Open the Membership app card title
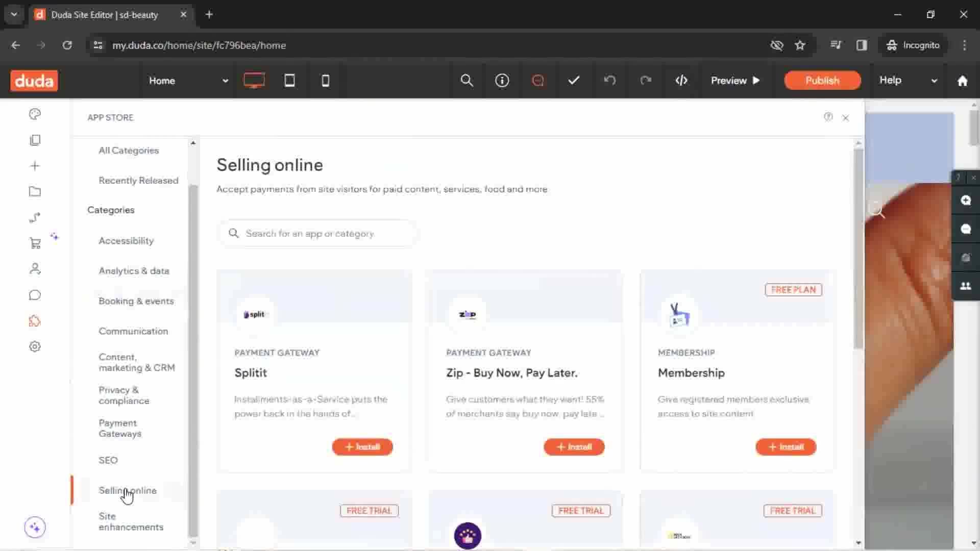This screenshot has width=980, height=551. coord(691,373)
